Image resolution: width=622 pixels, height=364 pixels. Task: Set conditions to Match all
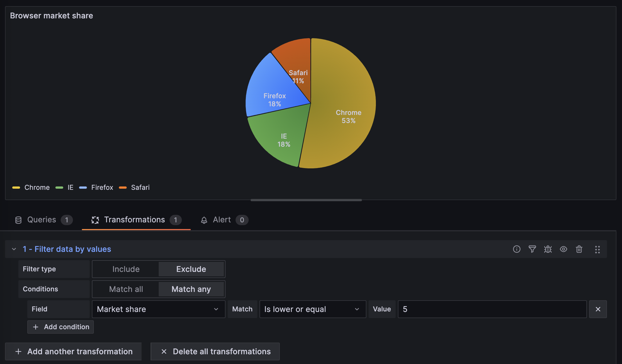coord(126,289)
